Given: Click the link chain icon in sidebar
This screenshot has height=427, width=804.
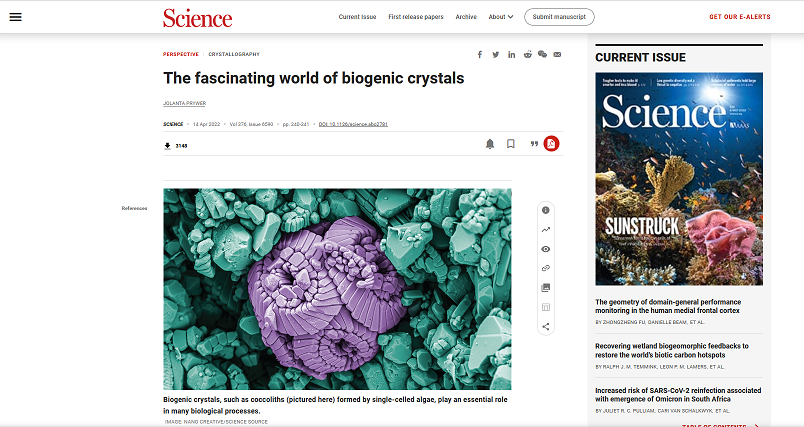Looking at the screenshot, I should (546, 268).
